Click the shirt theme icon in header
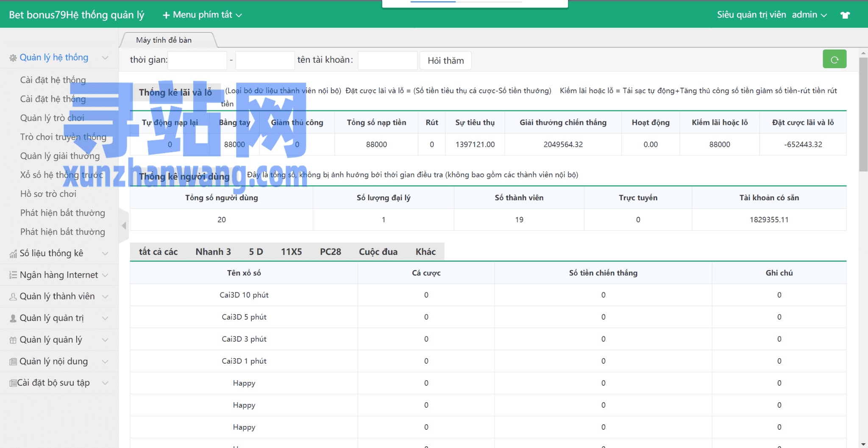The height and width of the screenshot is (448, 868). pos(845,15)
